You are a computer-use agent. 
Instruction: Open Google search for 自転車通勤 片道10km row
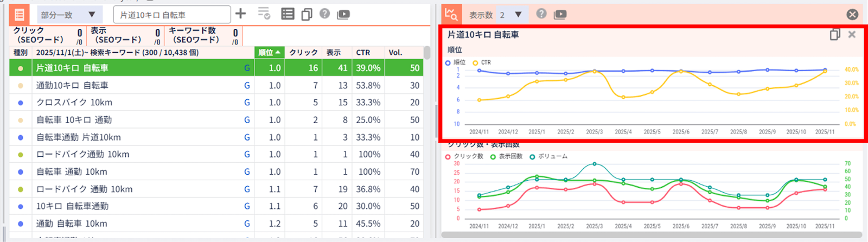coord(247,137)
